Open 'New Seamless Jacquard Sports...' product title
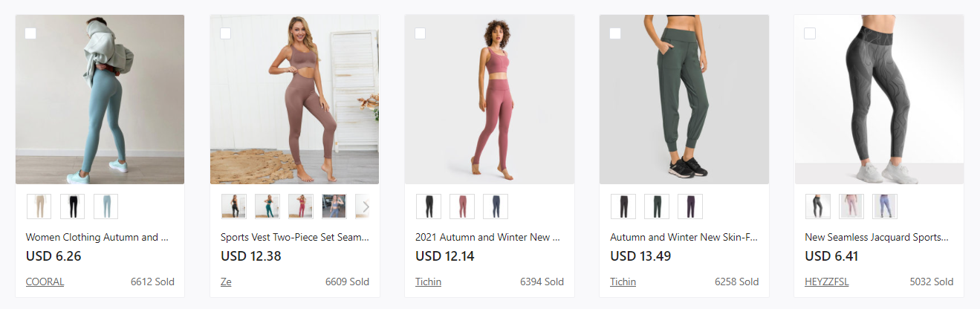 pyautogui.click(x=877, y=238)
